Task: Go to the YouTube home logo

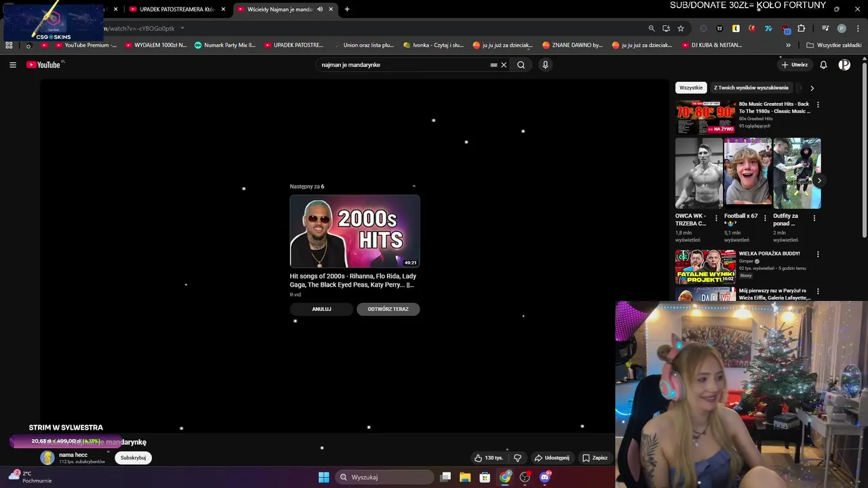Action: 45,64
